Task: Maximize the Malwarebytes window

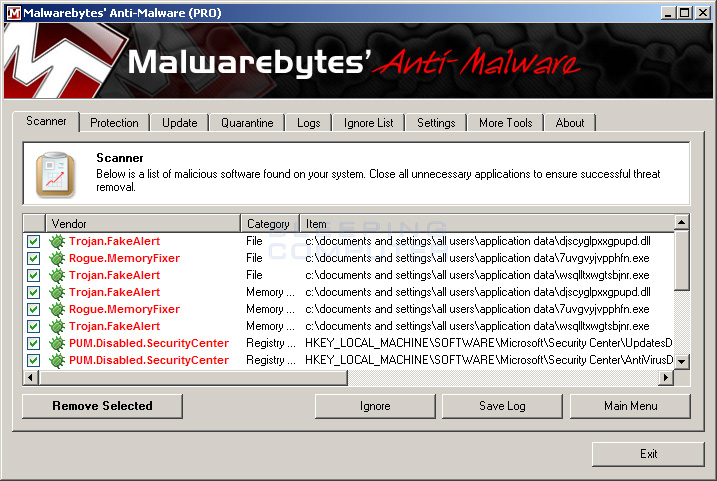Action: 685,13
